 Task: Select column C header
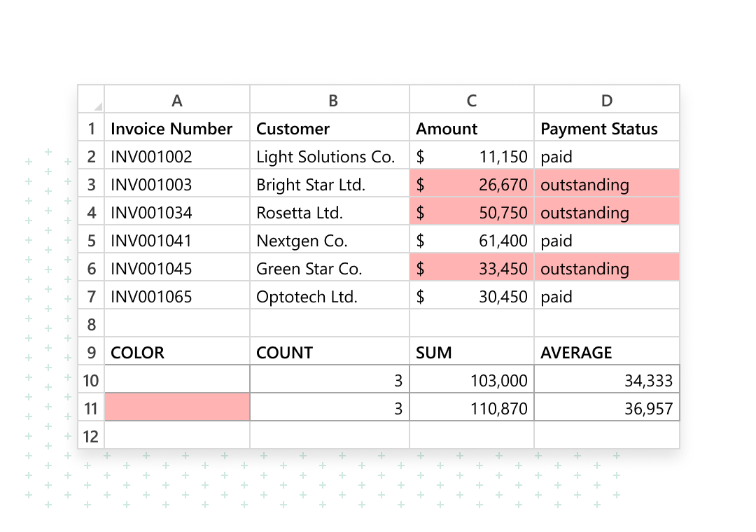471,99
